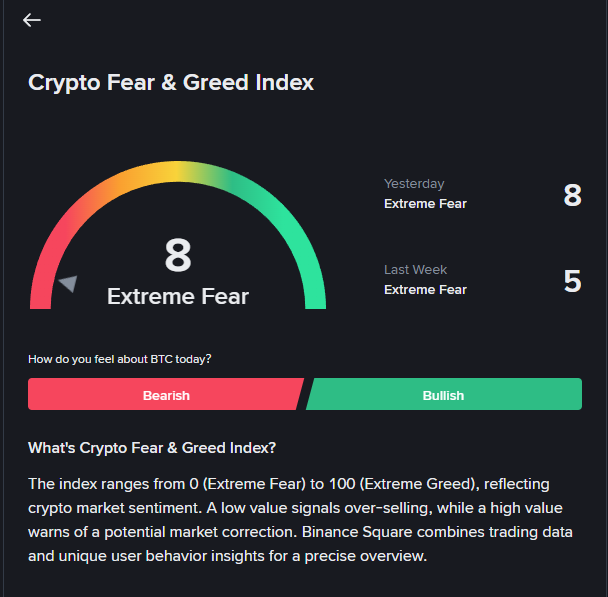This screenshot has height=597, width=608.
Task: Click the Crypto Fear & Greed Index title
Action: coord(171,83)
